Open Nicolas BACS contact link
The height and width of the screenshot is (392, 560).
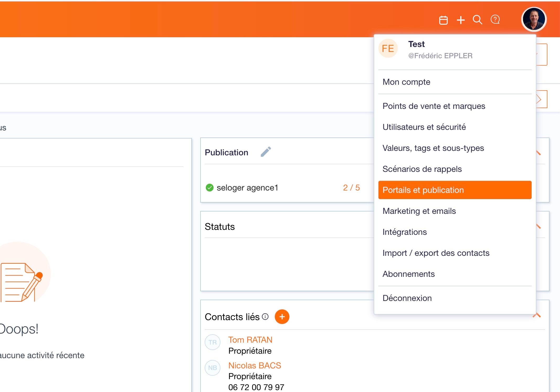coord(255,365)
